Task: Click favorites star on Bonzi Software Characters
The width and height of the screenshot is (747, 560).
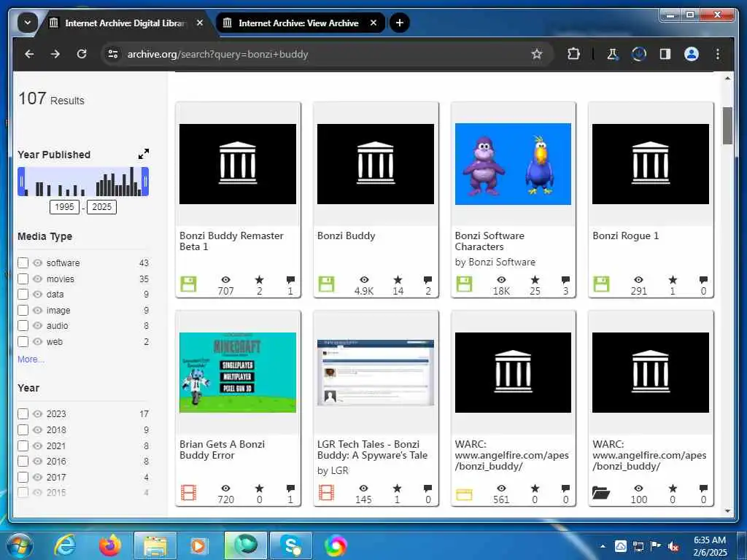Action: [x=535, y=279]
